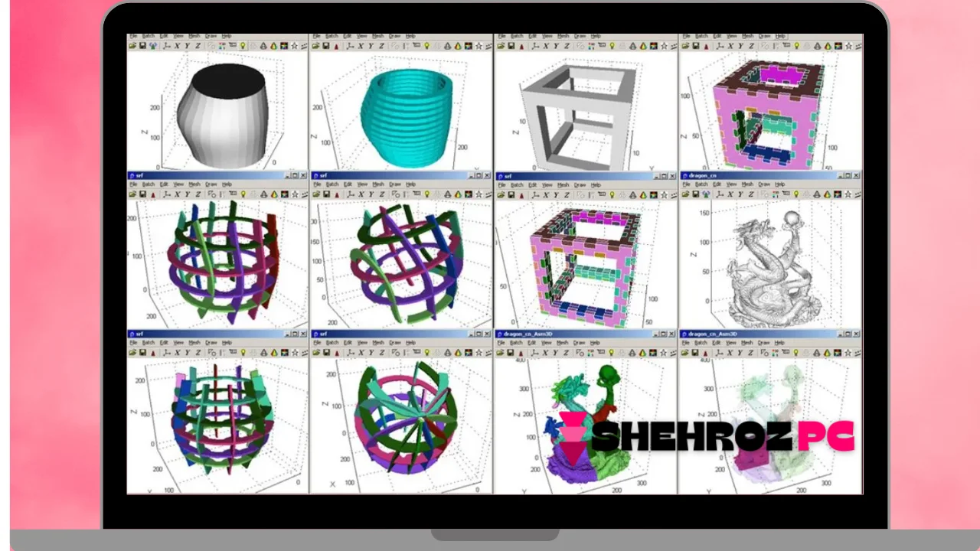The height and width of the screenshot is (551, 980).
Task: Open the Edit menu in the gray cube-frame window
Action: (532, 36)
